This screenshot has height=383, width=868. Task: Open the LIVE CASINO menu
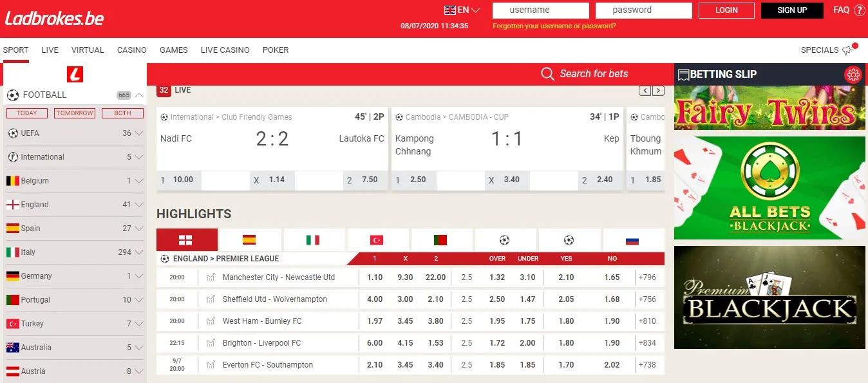tap(225, 50)
